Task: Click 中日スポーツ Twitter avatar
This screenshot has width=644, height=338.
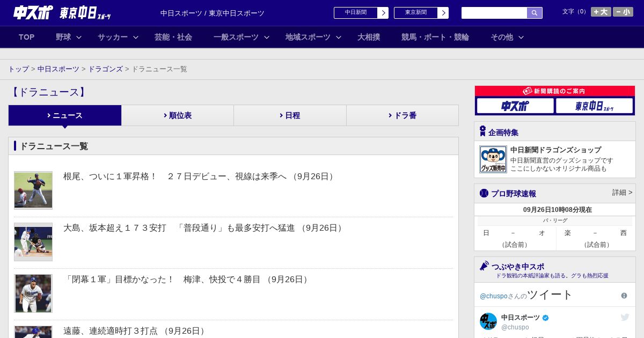Action: coord(488,321)
